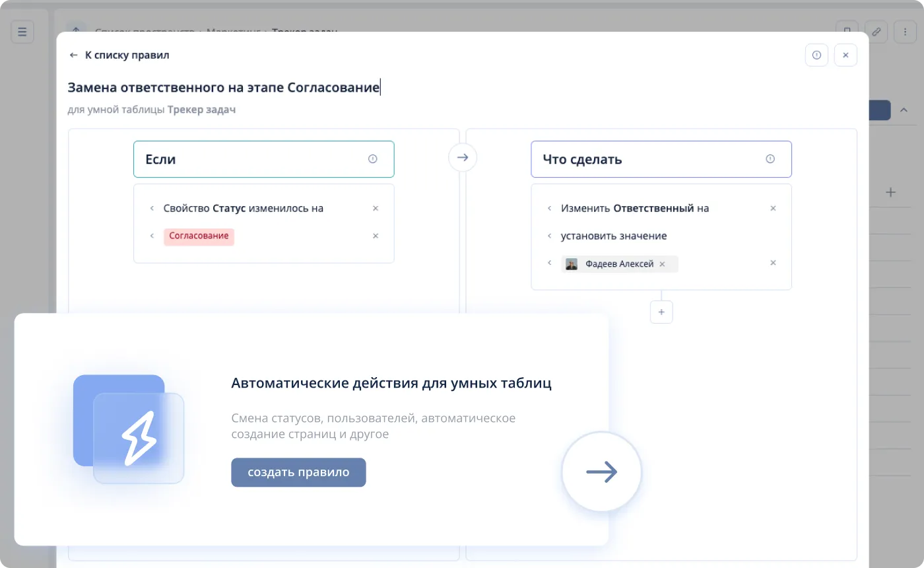Go back via К списку правил
This screenshot has height=568, width=924.
(119, 55)
